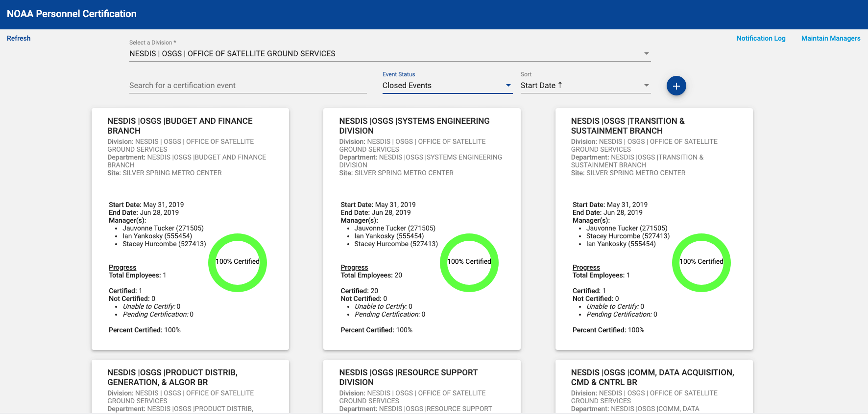868x414 pixels.
Task: Click Certified: 20 in Systems Engineering card
Action: [359, 291]
